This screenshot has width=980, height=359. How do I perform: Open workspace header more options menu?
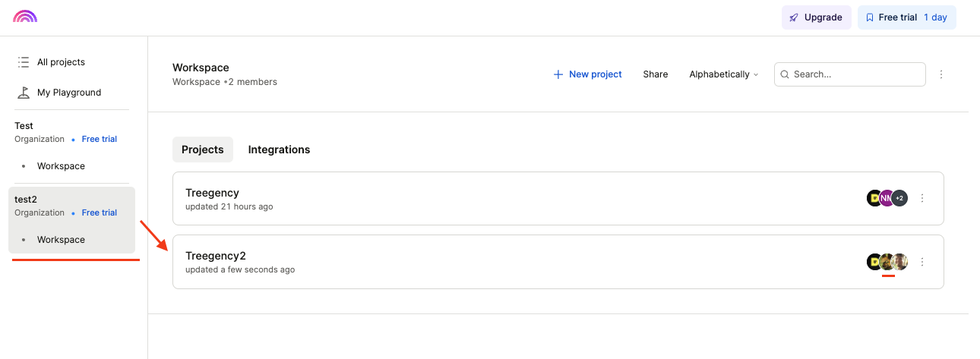941,74
